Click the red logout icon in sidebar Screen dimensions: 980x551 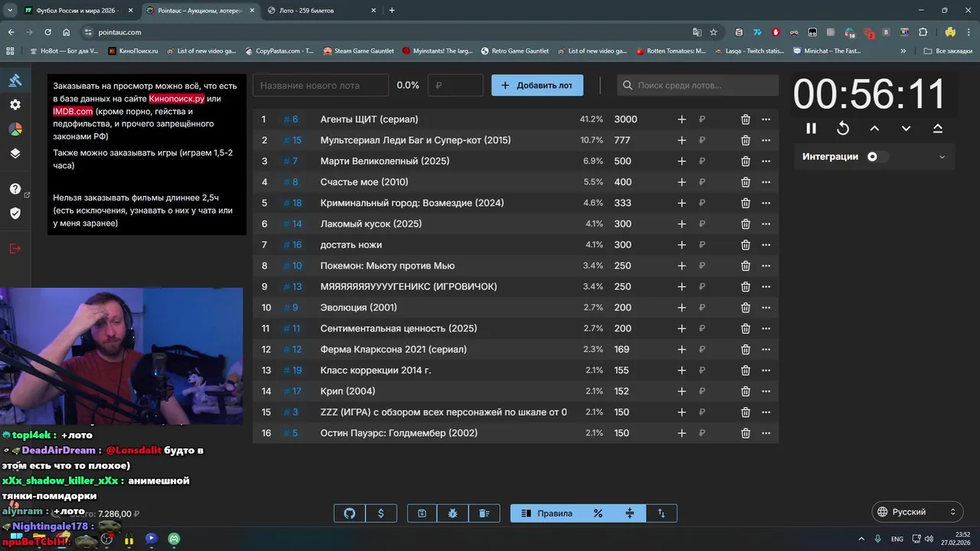[15, 249]
